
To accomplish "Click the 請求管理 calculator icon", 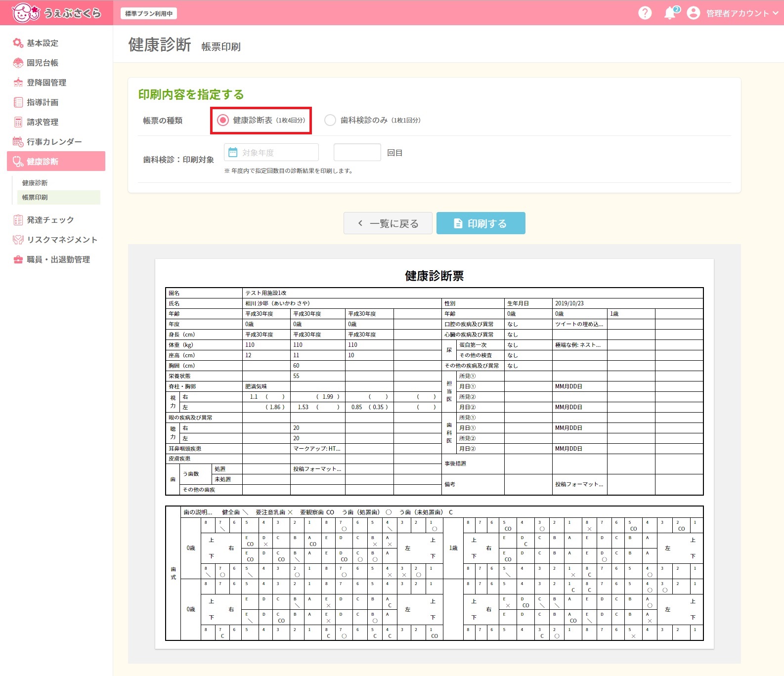I will [18, 122].
